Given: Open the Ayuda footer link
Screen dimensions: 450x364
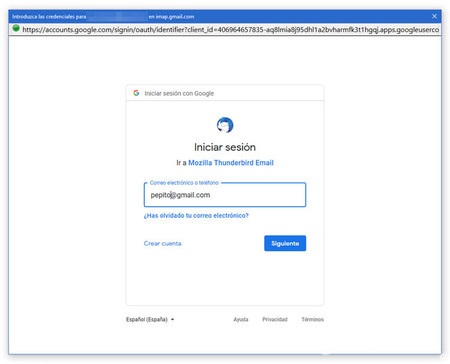Looking at the screenshot, I should coord(241,319).
